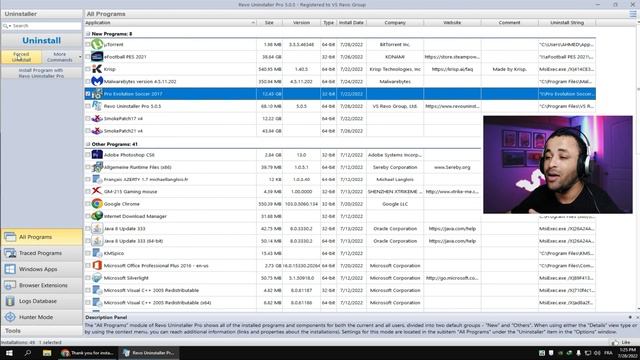Expand the Tools section
The width and height of the screenshot is (640, 360).
[41, 331]
